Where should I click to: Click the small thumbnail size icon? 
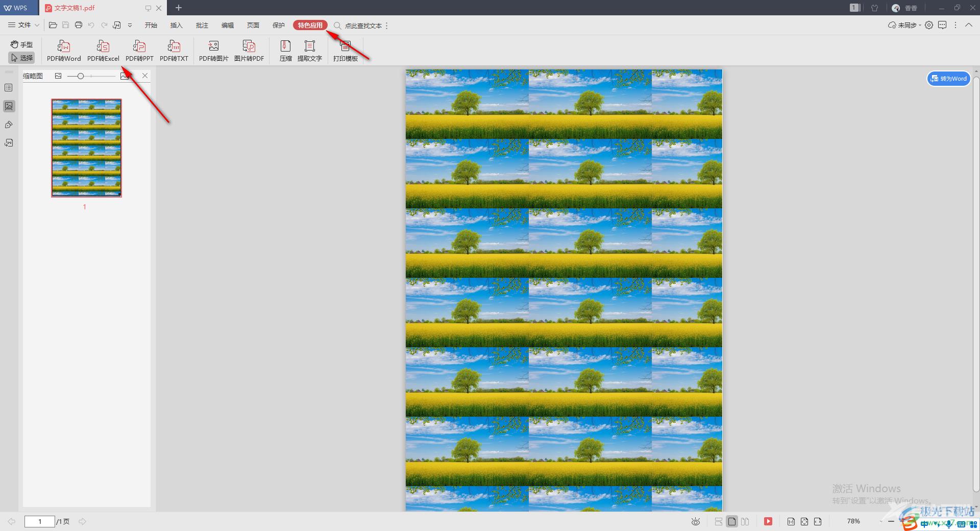[58, 76]
